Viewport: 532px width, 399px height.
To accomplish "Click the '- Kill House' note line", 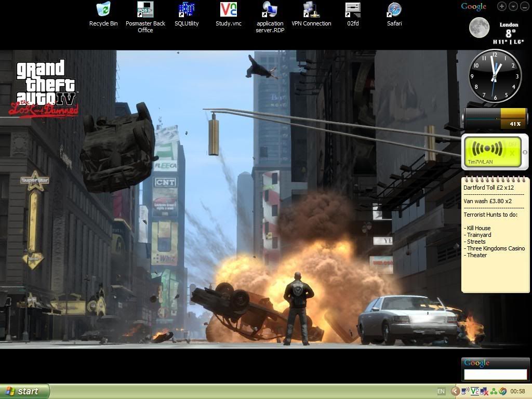I will click(477, 228).
